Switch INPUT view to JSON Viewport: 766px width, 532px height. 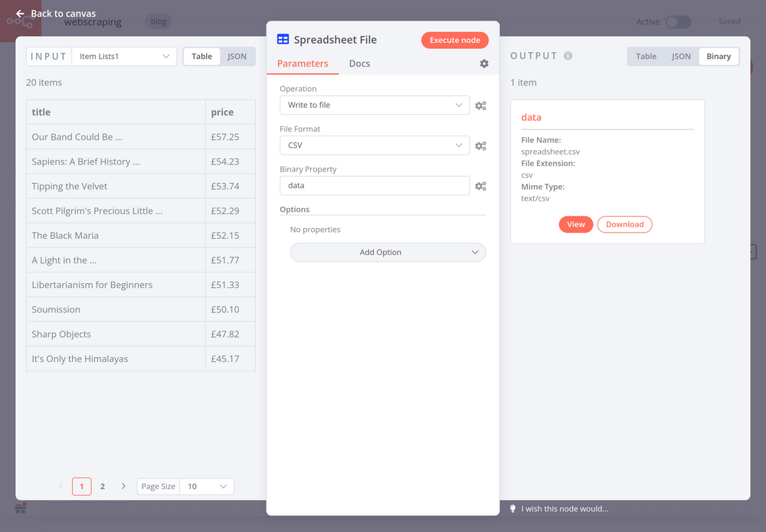tap(237, 56)
